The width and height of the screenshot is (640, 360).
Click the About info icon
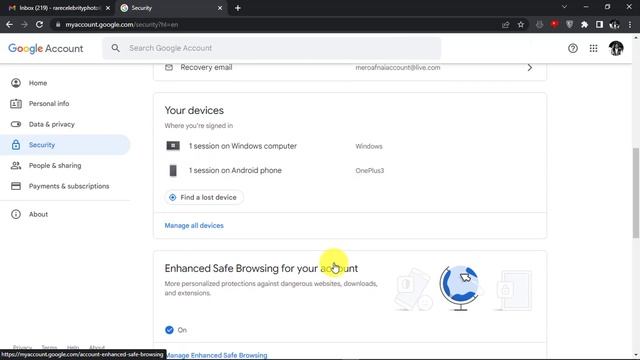[16, 214]
